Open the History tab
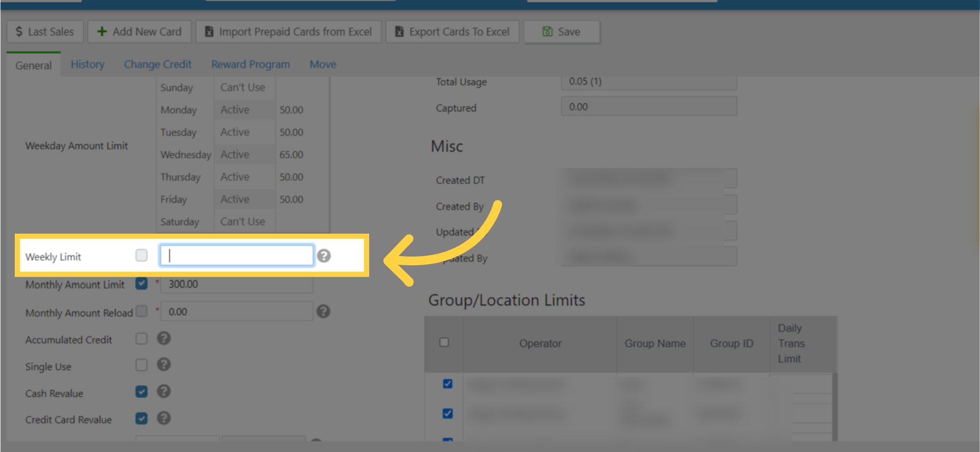Screen dimensions: 980x452 88,64
